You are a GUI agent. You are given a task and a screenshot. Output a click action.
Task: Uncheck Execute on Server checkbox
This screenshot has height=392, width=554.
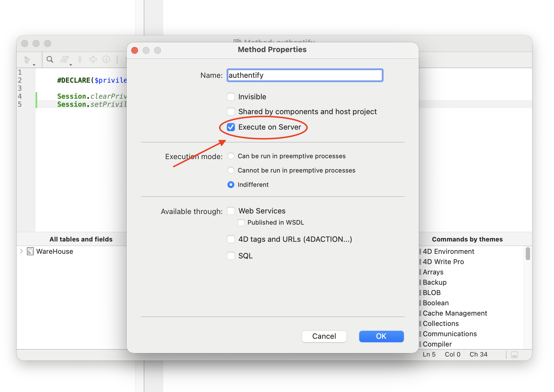231,127
